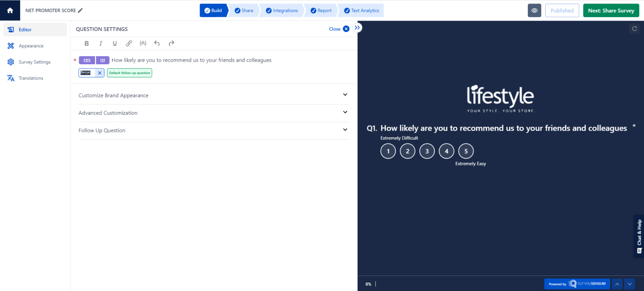Toggle bold formatting in question editor

[87, 43]
